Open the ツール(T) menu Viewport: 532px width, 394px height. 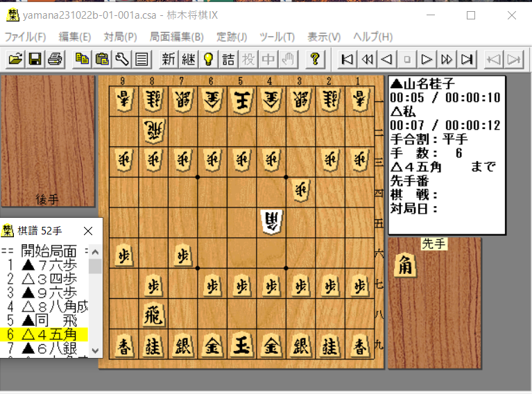click(277, 37)
